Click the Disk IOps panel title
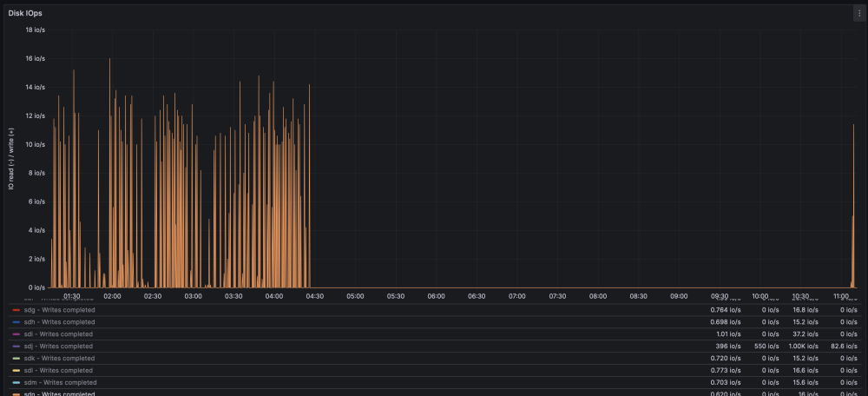The height and width of the screenshot is (396, 868). click(x=25, y=13)
